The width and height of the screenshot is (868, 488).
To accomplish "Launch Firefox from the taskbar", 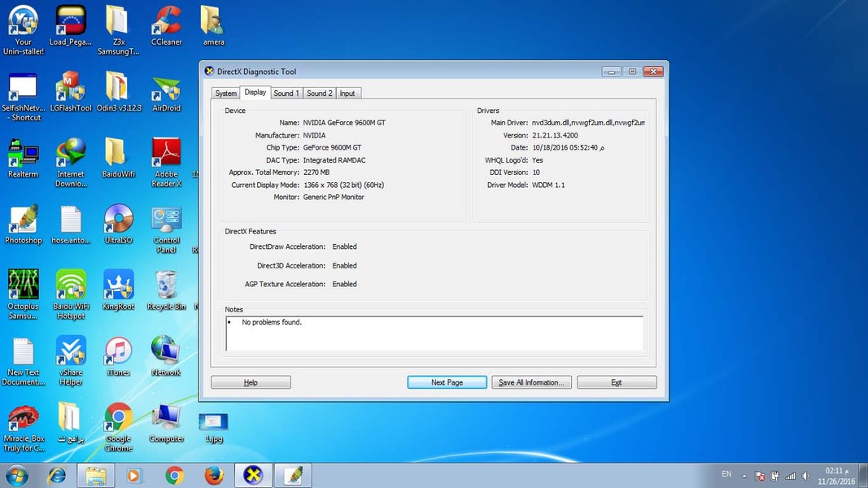I will point(214,476).
